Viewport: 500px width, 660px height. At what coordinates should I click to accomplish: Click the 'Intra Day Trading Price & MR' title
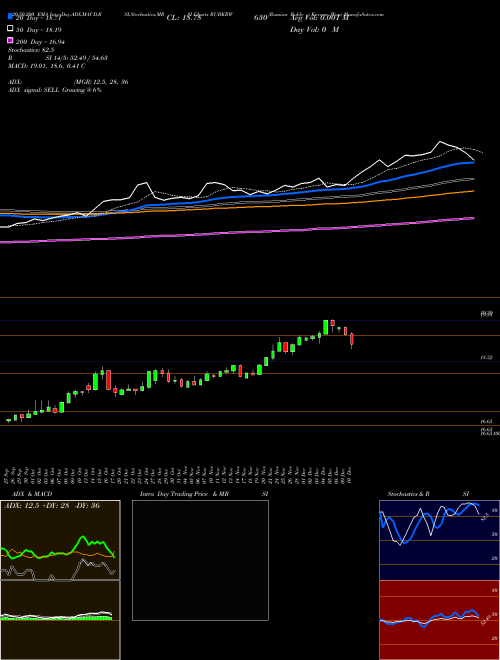pos(184,494)
